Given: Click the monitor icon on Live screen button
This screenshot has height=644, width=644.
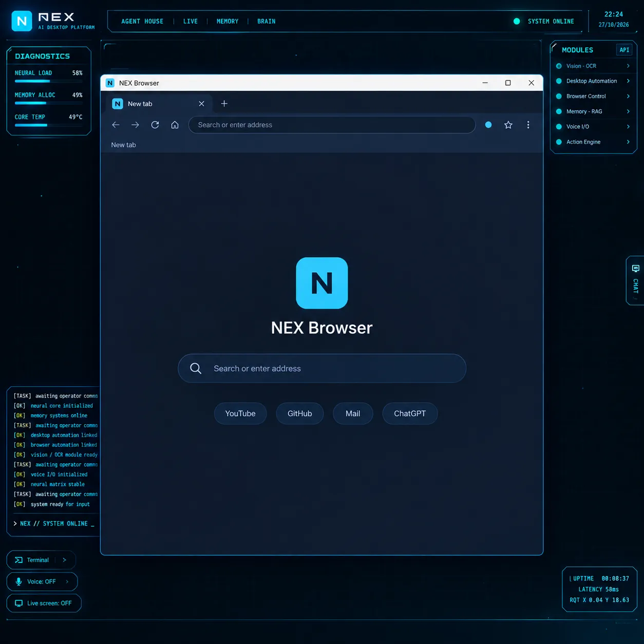Looking at the screenshot, I should 18,603.
